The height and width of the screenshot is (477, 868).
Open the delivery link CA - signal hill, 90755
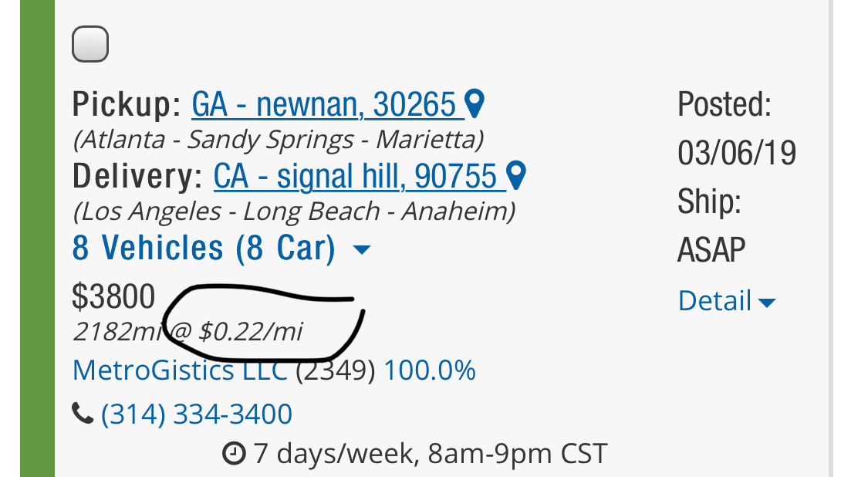[x=355, y=177]
